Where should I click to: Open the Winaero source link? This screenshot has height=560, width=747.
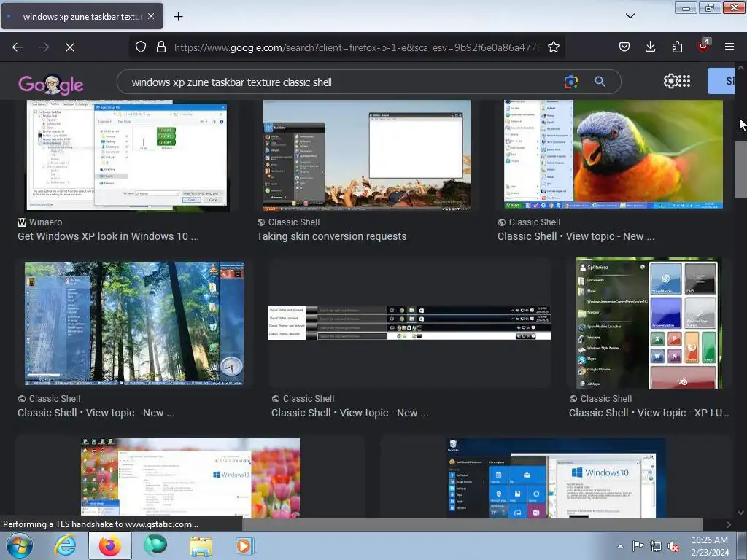point(40,222)
